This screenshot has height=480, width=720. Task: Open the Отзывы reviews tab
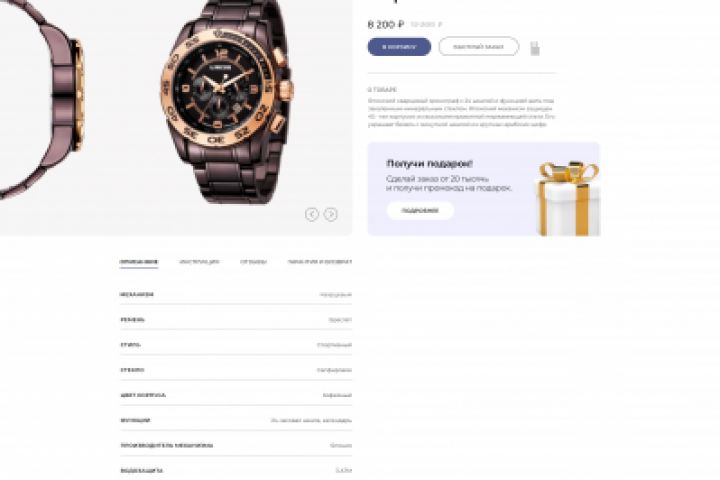pos(253,262)
